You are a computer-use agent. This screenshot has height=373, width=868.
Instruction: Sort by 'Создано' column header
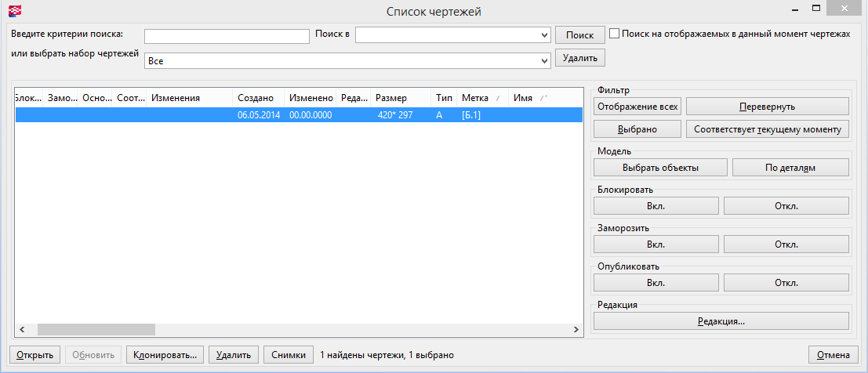pos(259,98)
